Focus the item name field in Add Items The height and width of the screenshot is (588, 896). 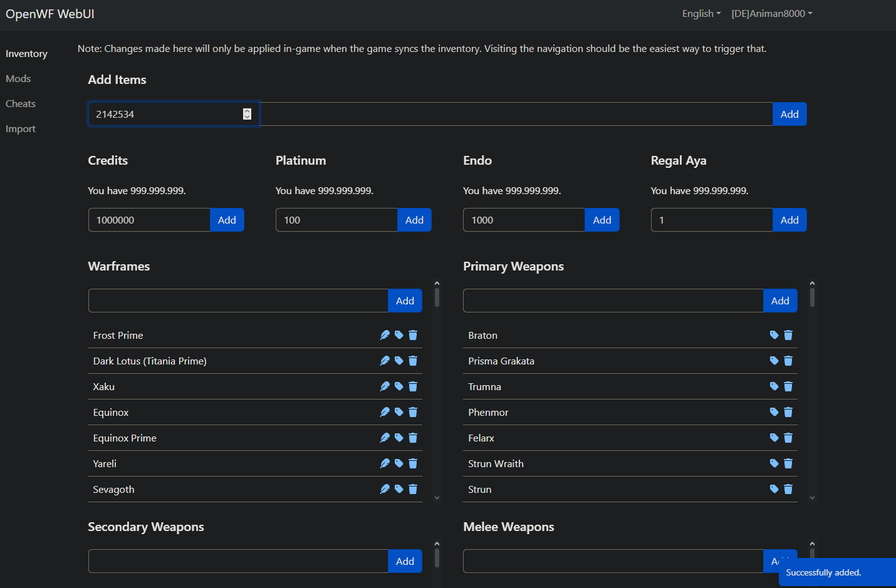coord(516,114)
